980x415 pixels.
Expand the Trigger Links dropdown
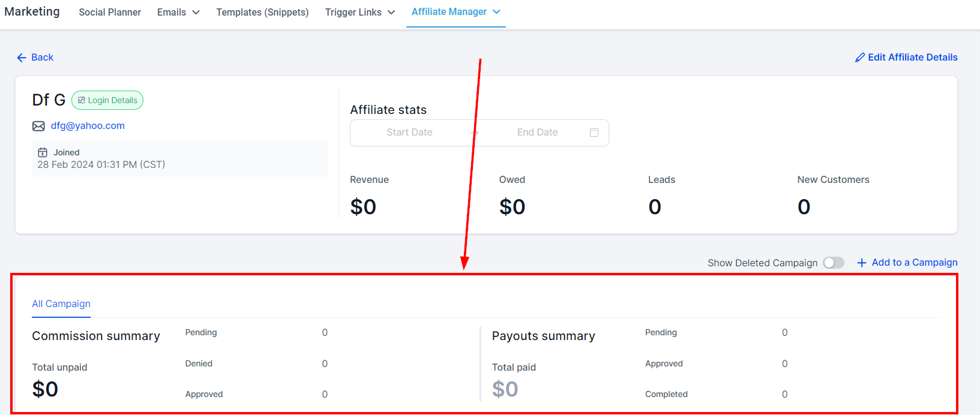click(360, 12)
